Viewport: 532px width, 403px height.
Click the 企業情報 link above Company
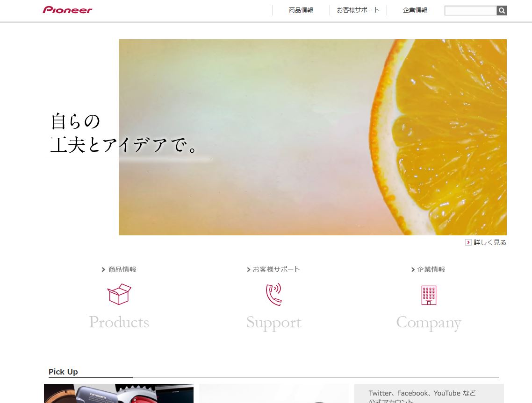pyautogui.click(x=431, y=269)
